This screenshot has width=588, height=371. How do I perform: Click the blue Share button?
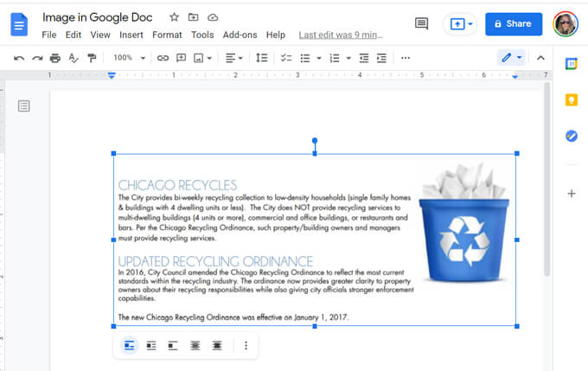pyautogui.click(x=514, y=24)
